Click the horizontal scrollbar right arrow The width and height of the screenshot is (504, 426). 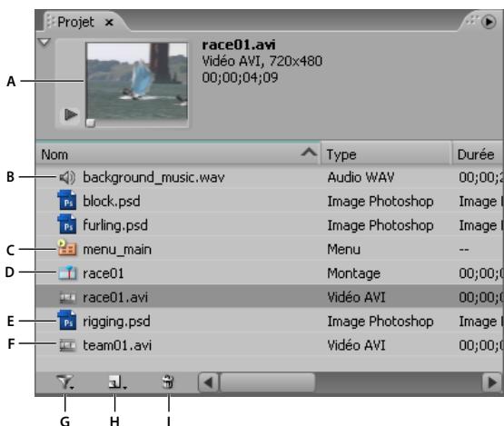pyautogui.click(x=492, y=382)
